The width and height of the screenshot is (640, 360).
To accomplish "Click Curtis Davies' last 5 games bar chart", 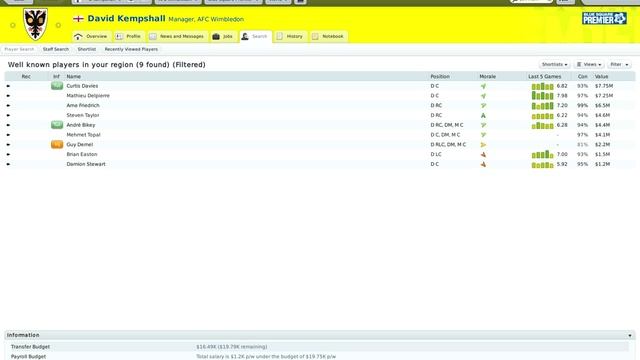I will pyautogui.click(x=542, y=87).
